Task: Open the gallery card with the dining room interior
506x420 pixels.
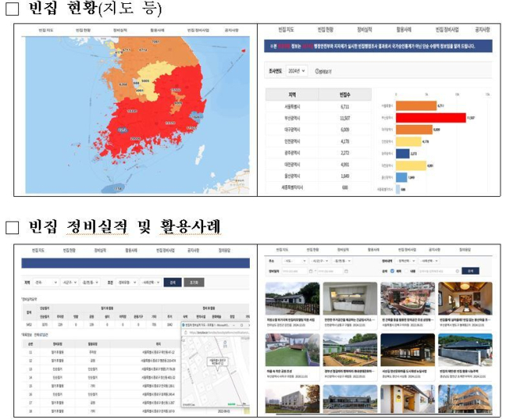Action: pos(465,305)
